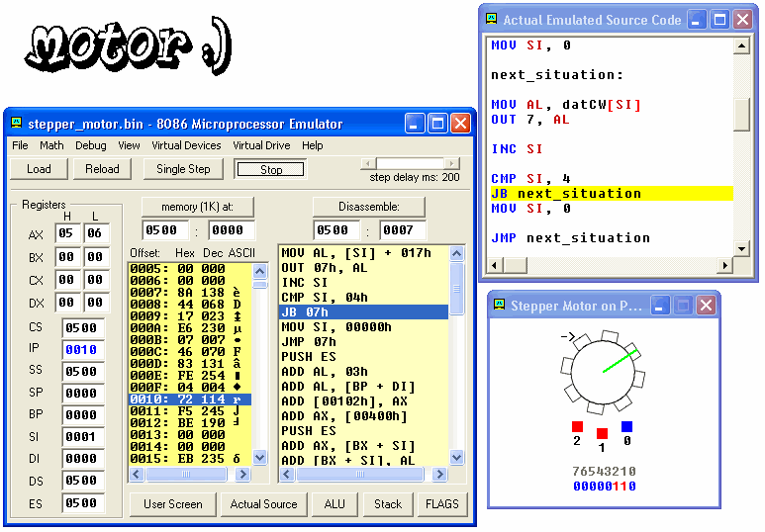765x532 pixels.
Task: Open the Actual Source window
Action: [264, 504]
